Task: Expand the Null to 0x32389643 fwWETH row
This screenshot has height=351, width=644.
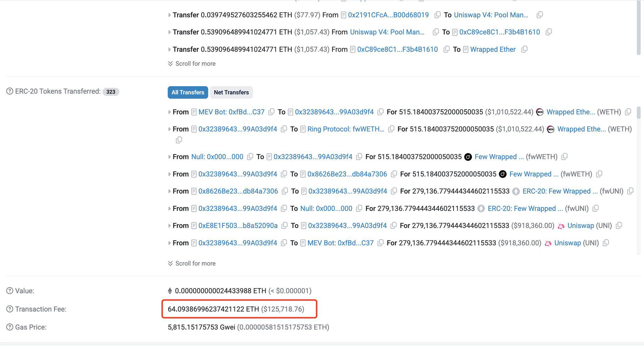Action: pyautogui.click(x=169, y=157)
